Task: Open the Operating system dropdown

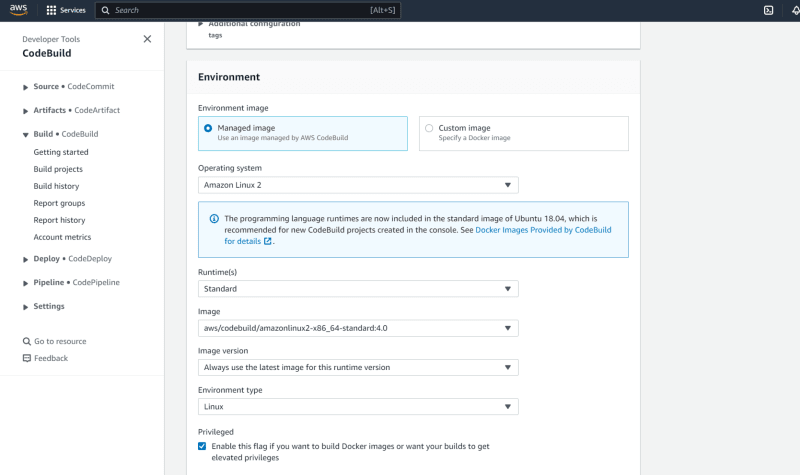Action: pyautogui.click(x=358, y=185)
